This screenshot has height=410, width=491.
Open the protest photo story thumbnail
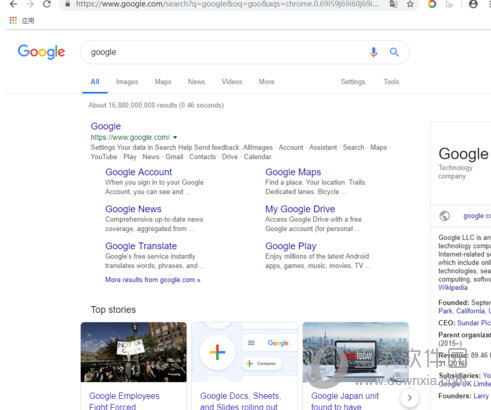[134, 352]
